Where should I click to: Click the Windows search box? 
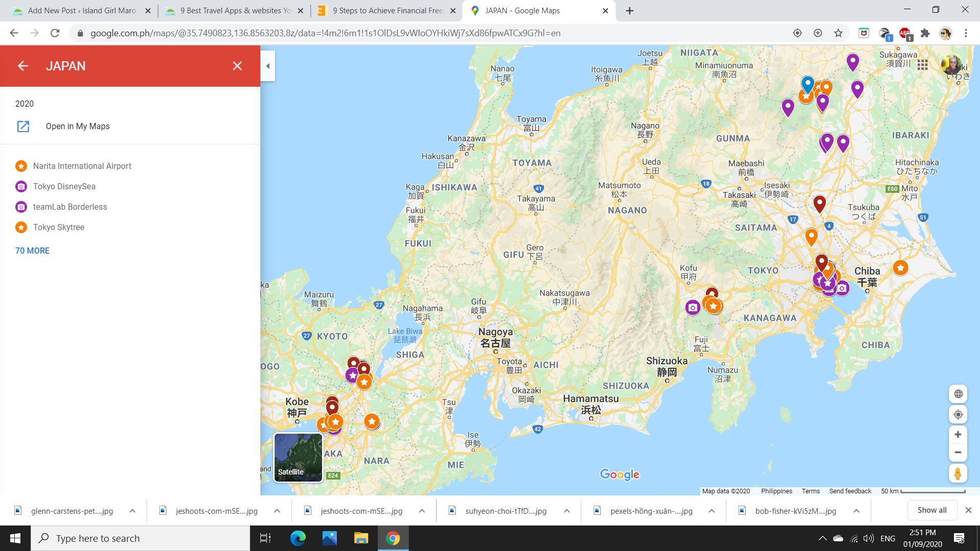140,538
